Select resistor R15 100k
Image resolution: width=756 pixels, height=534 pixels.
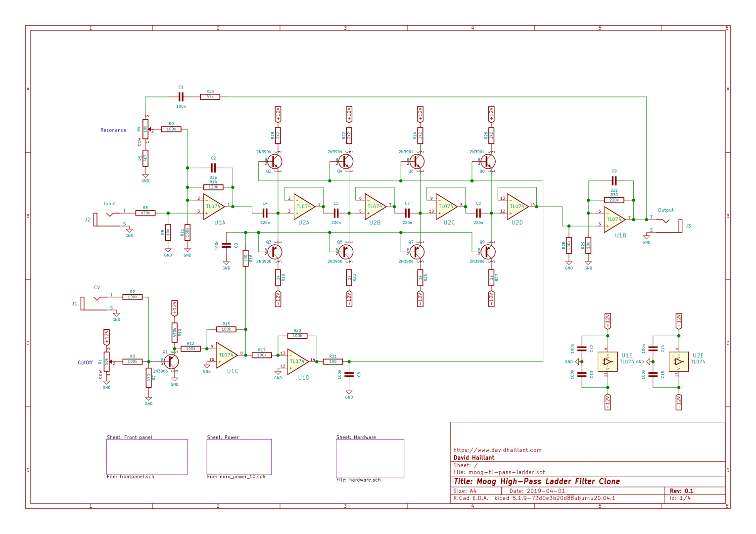tap(226, 329)
